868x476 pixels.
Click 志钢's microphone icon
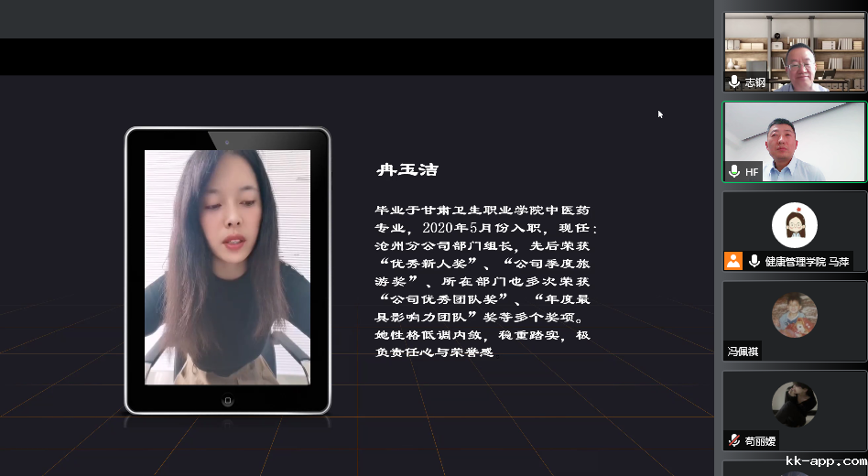(x=734, y=81)
